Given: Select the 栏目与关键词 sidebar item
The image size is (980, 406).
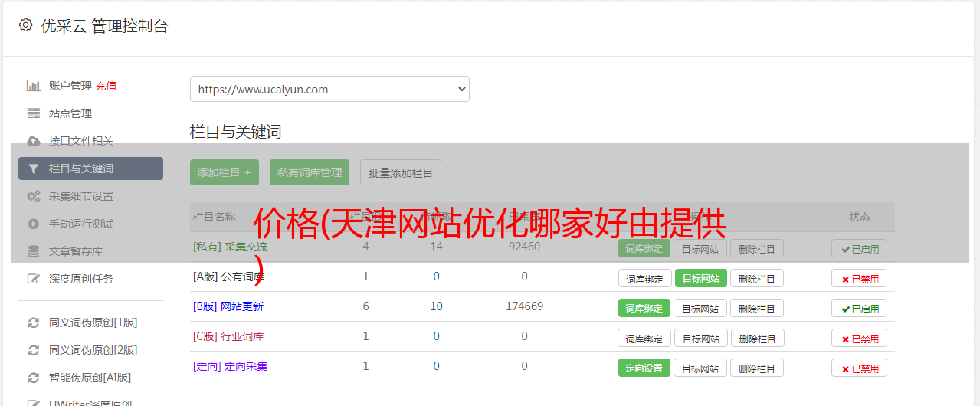Looking at the screenshot, I should 90,169.
